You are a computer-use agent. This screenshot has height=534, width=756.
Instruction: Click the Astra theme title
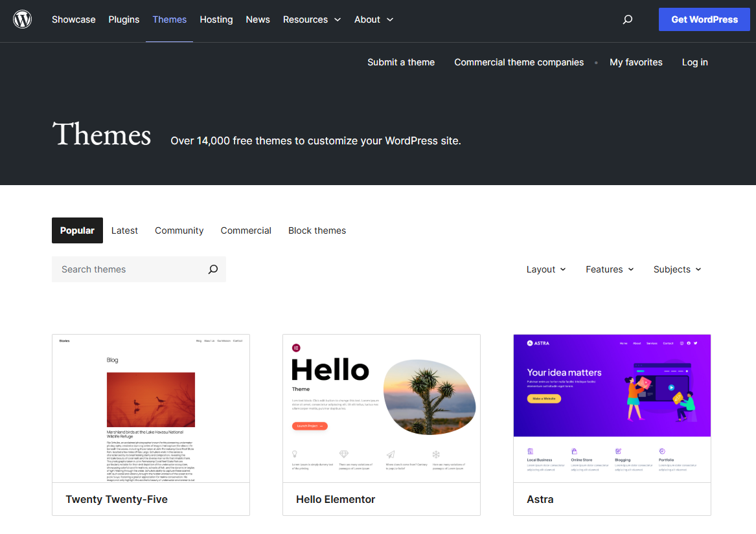[x=540, y=499]
